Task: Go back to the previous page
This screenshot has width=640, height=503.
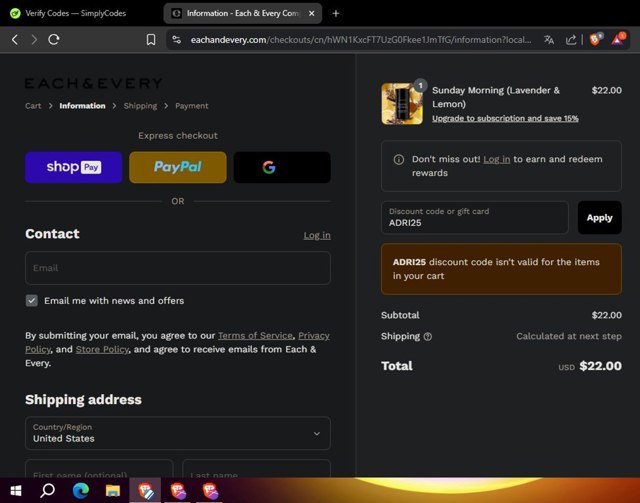Action: pyautogui.click(x=15, y=40)
